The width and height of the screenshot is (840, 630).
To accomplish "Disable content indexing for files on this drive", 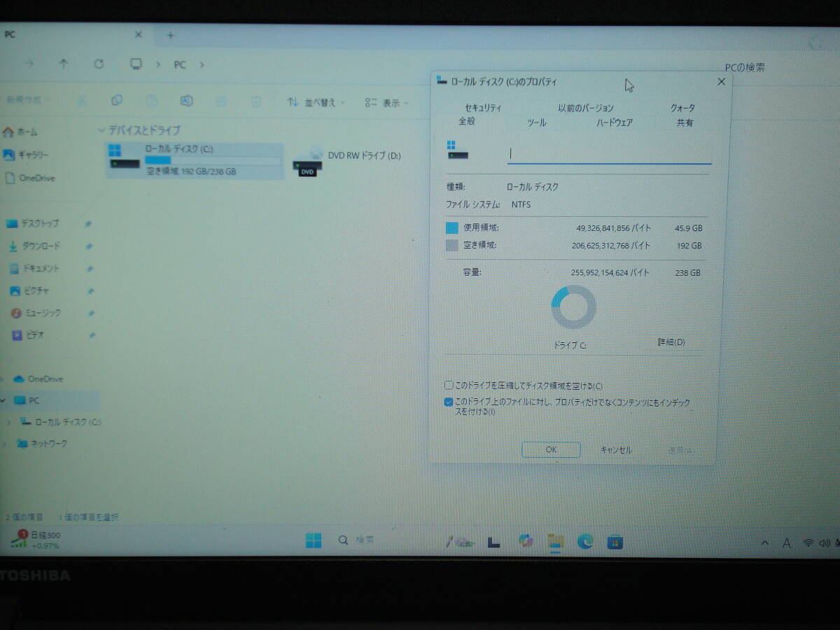I will [449, 402].
